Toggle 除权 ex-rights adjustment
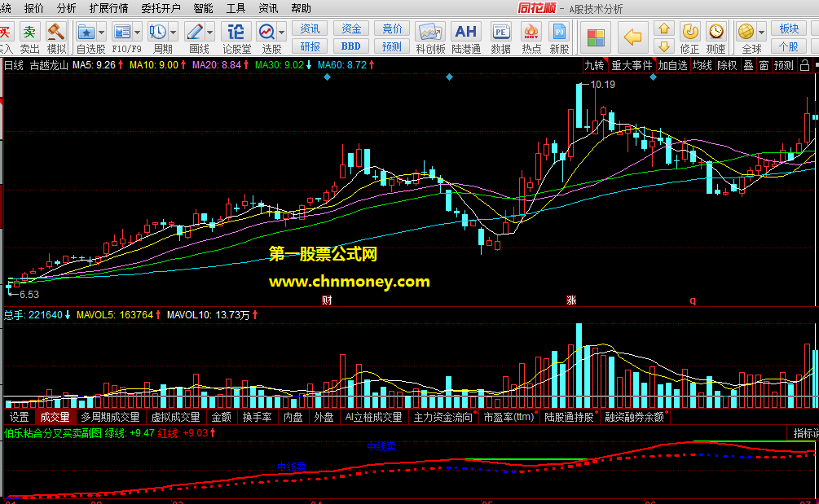 pyautogui.click(x=727, y=65)
